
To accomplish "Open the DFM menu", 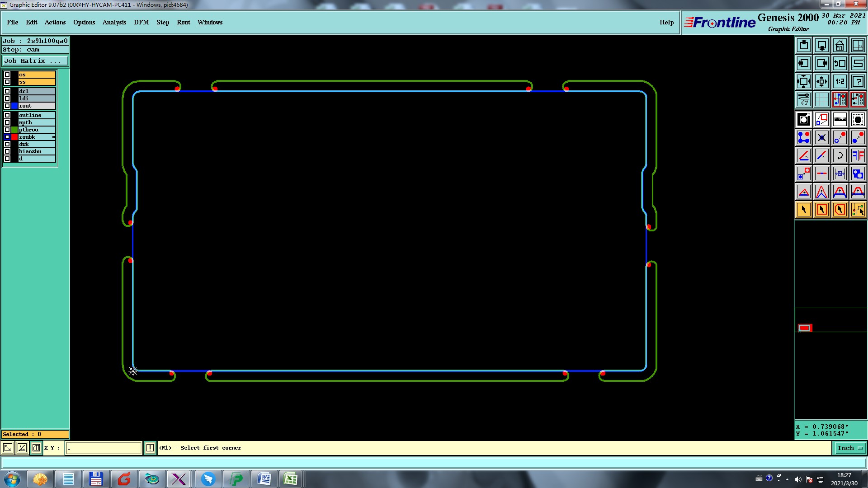I will coord(141,22).
